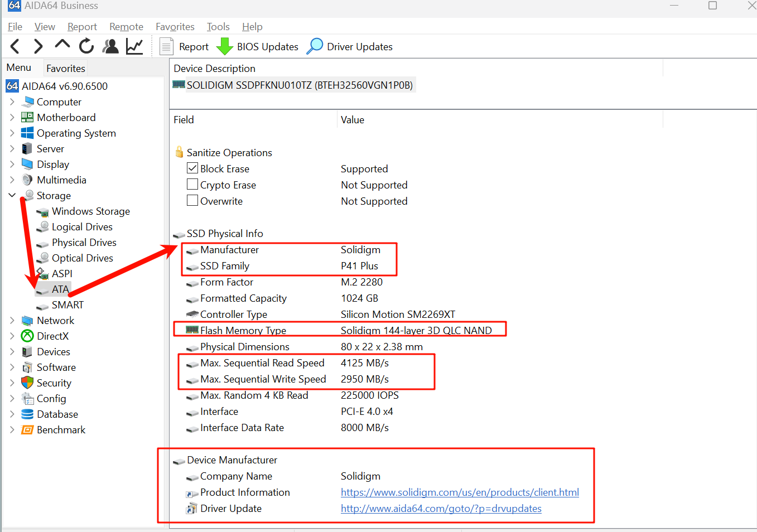The height and width of the screenshot is (532, 757).
Task: Switch to the Favorites tab in sidebar
Action: pyautogui.click(x=66, y=68)
